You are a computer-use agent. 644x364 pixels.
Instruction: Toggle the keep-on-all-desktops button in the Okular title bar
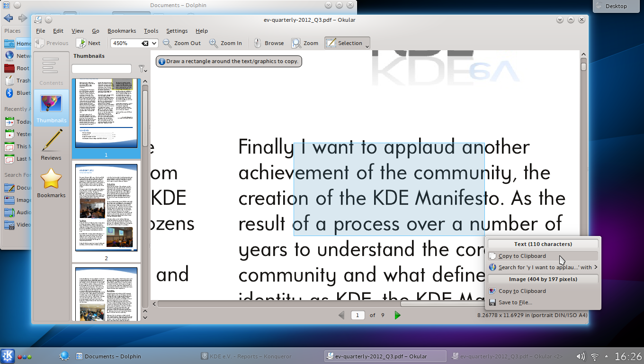[x=48, y=19]
